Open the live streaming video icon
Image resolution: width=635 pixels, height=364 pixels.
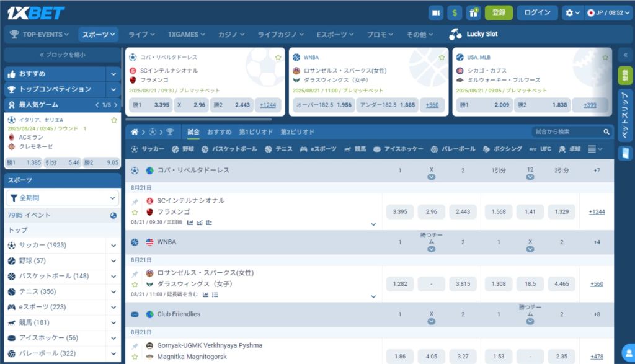point(436,12)
